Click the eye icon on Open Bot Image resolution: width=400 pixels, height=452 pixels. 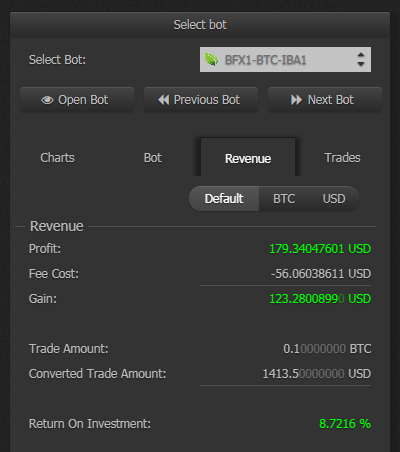click(47, 100)
